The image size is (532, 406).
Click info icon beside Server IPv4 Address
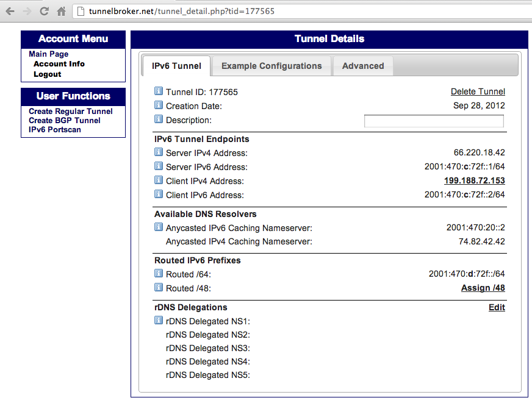coord(159,152)
